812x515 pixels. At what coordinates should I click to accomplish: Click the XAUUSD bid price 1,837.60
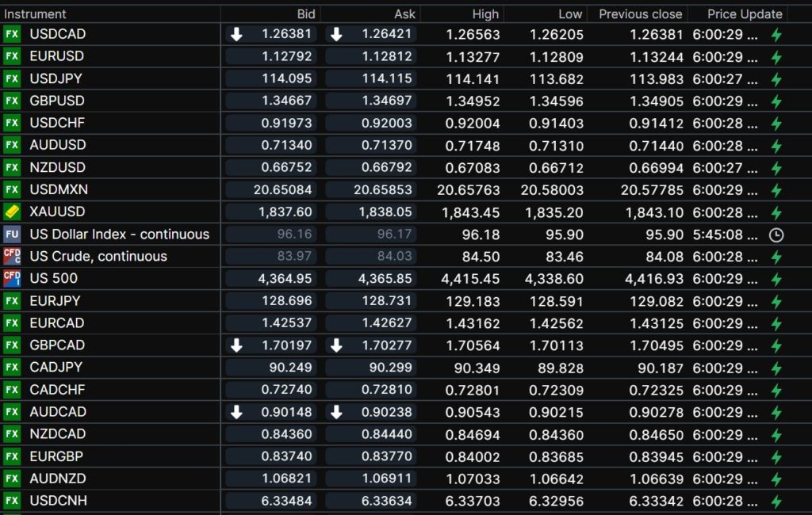point(285,212)
